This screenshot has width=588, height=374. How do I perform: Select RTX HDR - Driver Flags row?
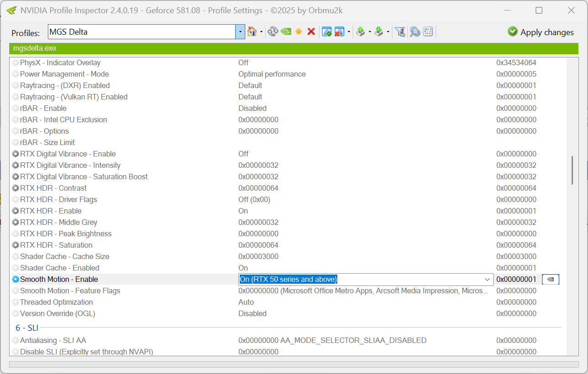[287, 199]
